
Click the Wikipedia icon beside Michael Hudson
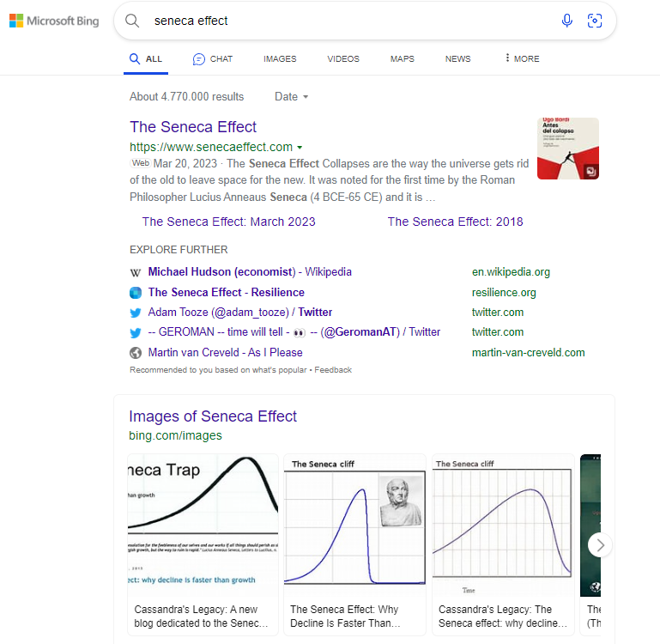click(136, 272)
